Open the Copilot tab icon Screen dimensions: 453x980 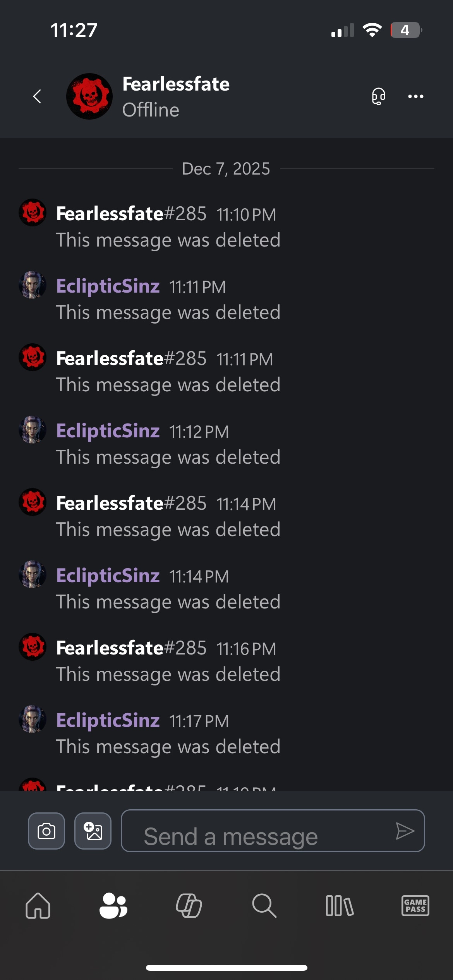pyautogui.click(x=189, y=906)
